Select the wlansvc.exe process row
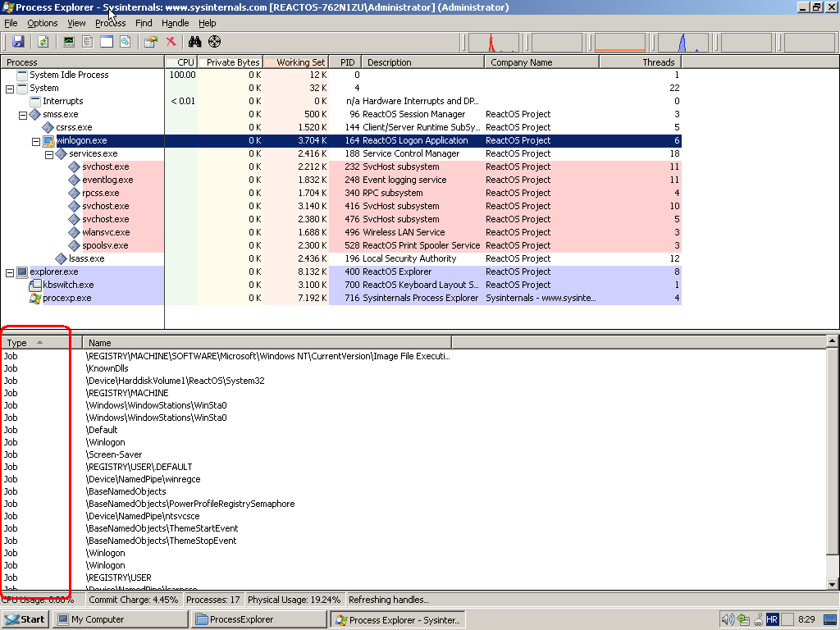This screenshot has height=630, width=840. click(340, 232)
